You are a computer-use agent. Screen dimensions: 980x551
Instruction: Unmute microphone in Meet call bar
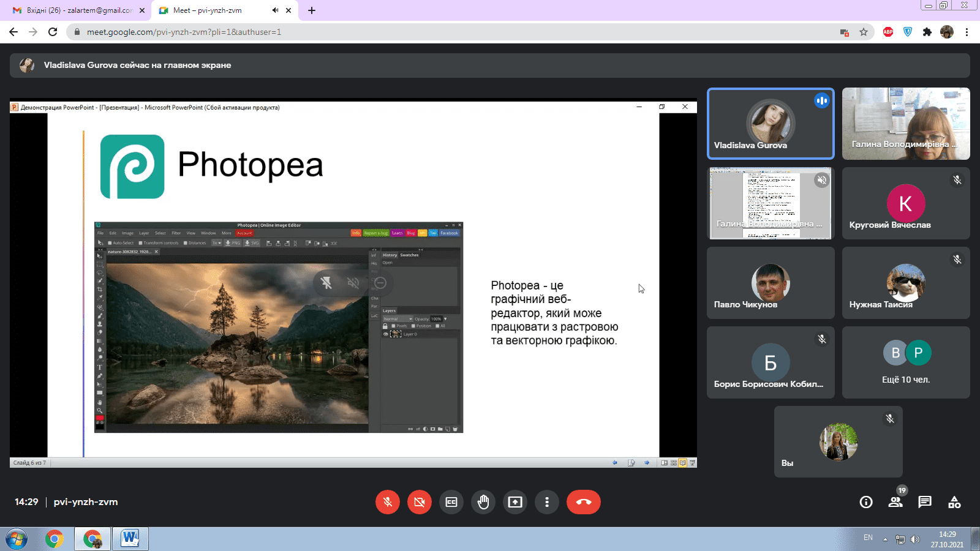(388, 502)
